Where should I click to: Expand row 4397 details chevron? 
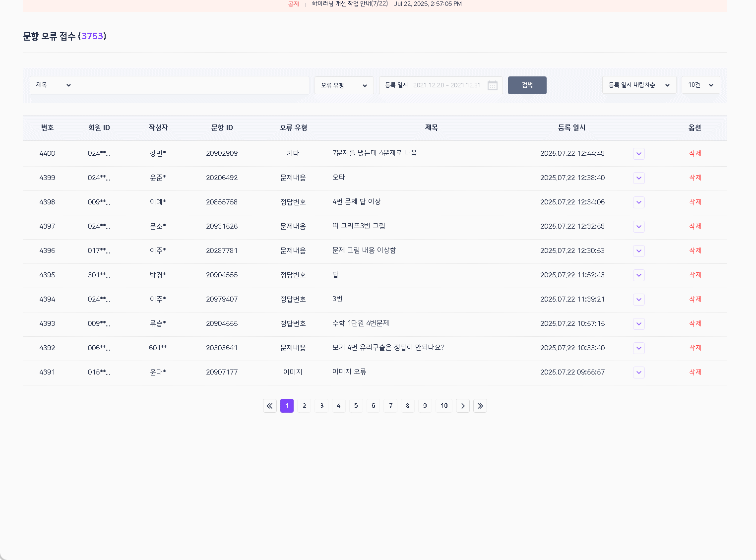pos(638,227)
